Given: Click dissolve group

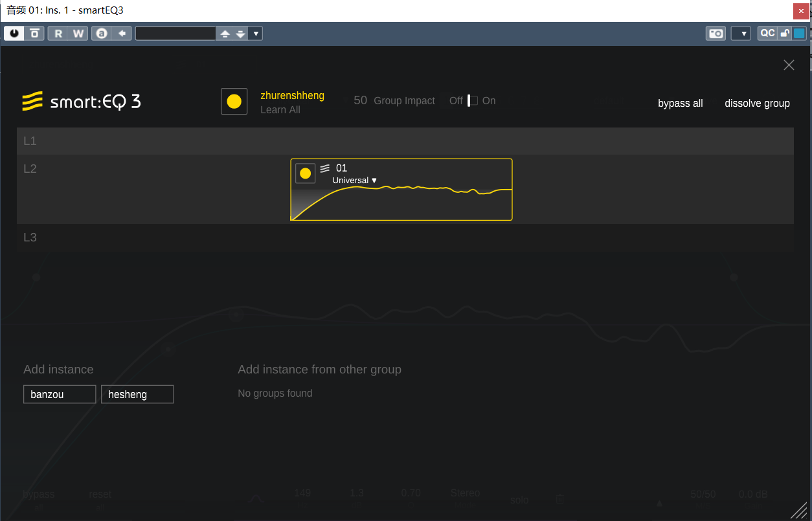Looking at the screenshot, I should [758, 104].
